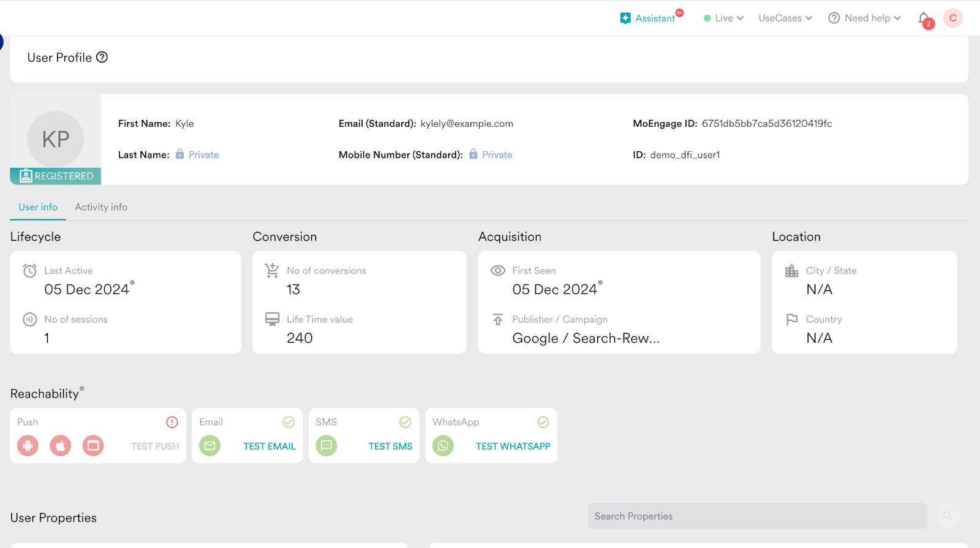Click the KP profile avatar
Screen dimensions: 980x548
(55, 139)
